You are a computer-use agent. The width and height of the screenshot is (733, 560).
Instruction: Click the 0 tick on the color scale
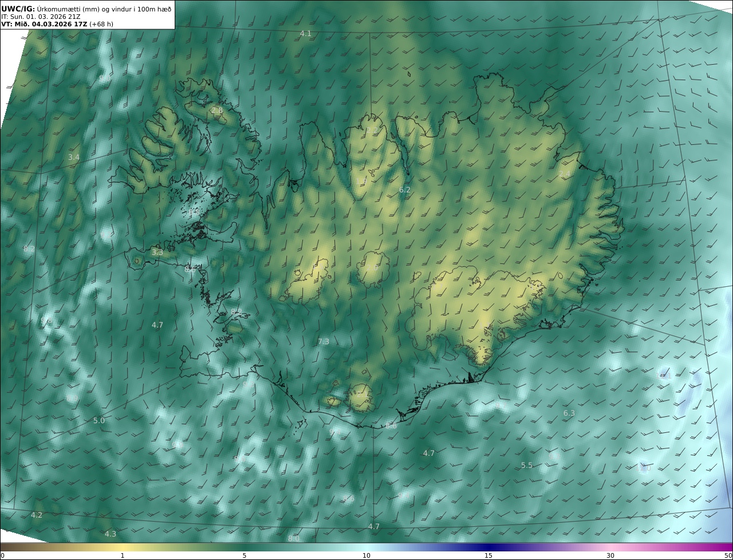pos(2,555)
